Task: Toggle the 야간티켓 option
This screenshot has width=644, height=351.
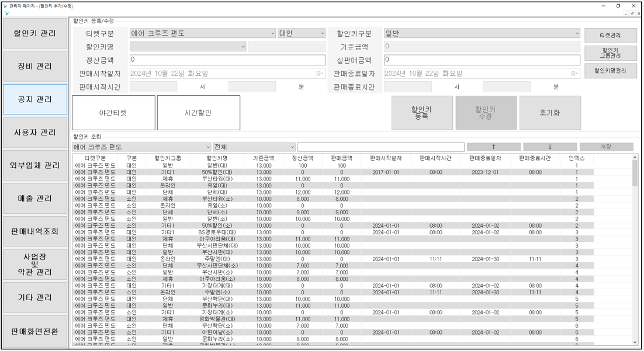Action: 113,113
